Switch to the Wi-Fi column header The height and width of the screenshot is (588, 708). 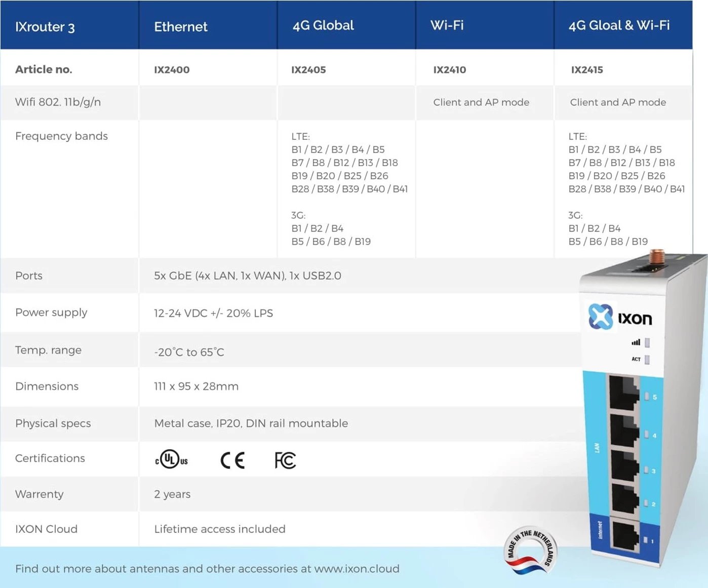pyautogui.click(x=447, y=25)
